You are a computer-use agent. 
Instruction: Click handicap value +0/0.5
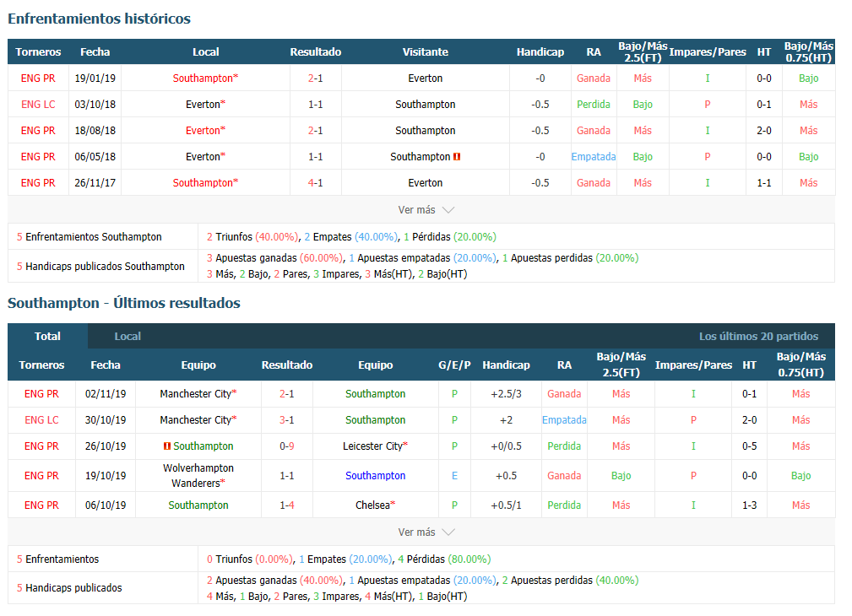tap(506, 446)
